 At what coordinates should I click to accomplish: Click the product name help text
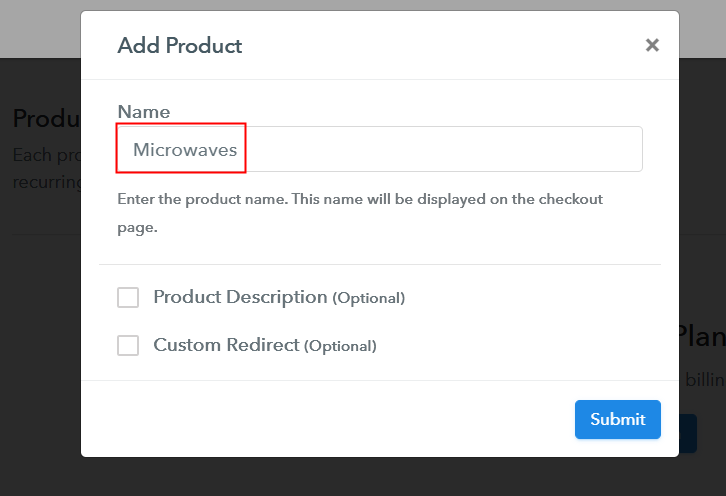[360, 213]
